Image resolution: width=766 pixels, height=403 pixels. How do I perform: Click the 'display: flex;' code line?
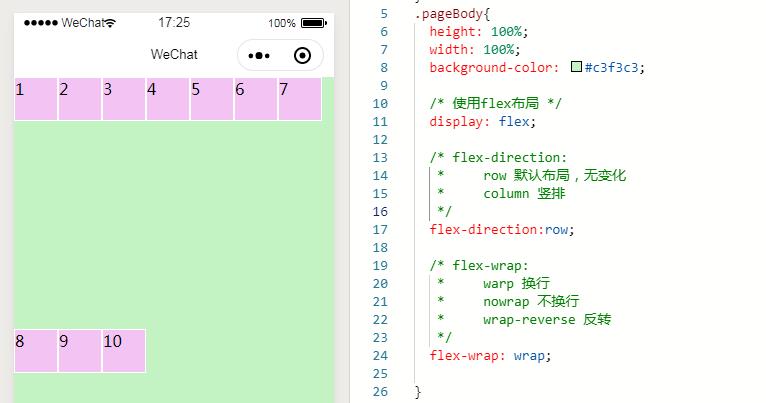click(482, 122)
